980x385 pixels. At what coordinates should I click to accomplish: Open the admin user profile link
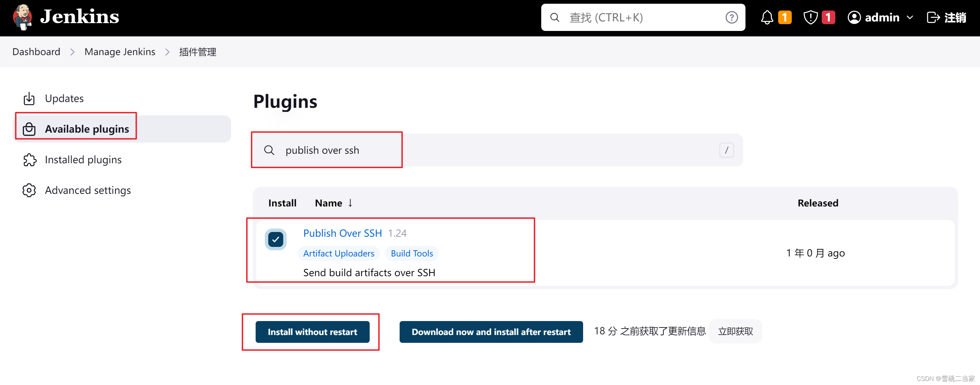pyautogui.click(x=873, y=17)
